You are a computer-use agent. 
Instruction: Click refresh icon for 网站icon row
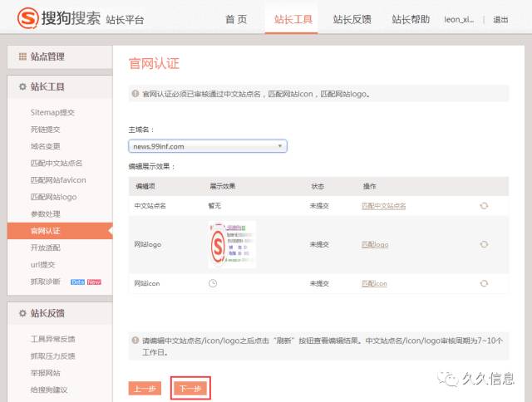(484, 283)
